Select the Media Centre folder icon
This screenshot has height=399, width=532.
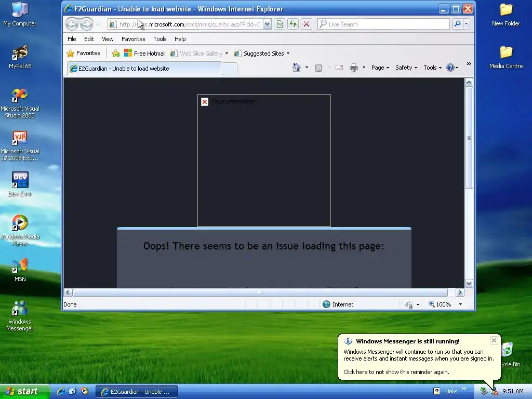pyautogui.click(x=506, y=57)
